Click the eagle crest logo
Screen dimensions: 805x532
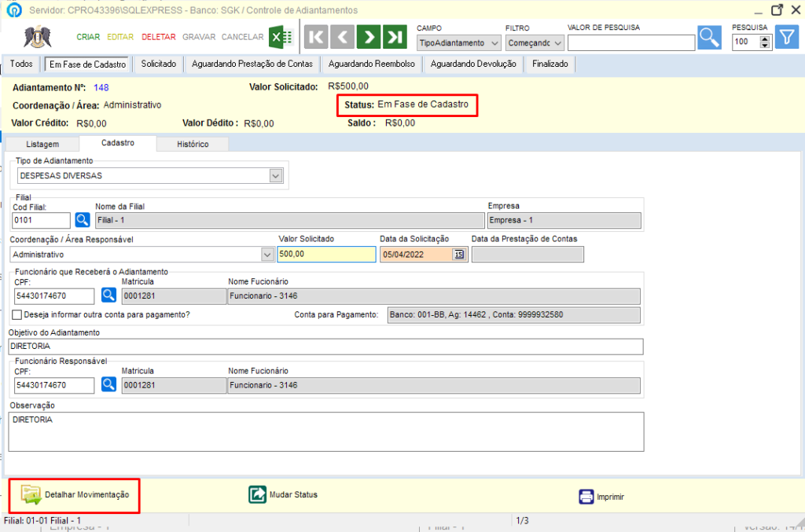click(38, 37)
